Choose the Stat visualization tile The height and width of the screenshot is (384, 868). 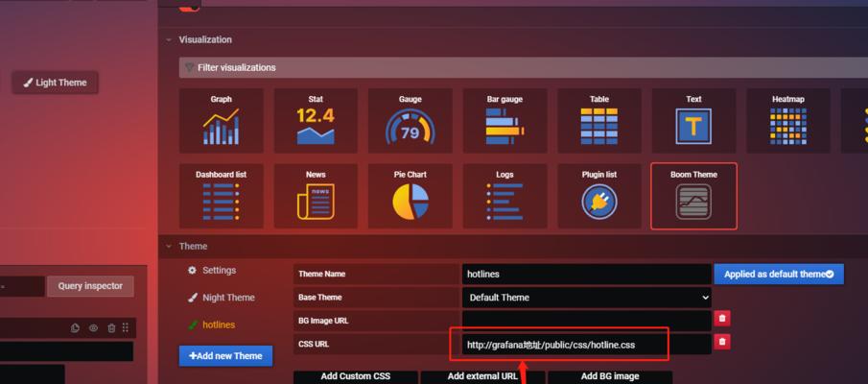[x=316, y=121]
